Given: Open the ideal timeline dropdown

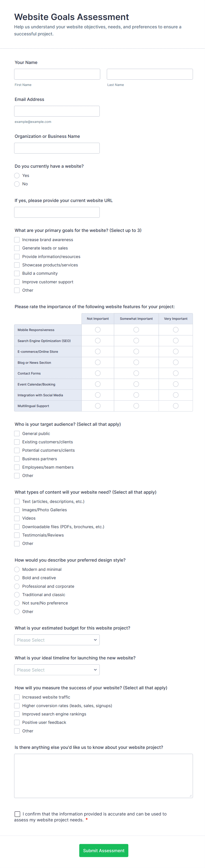Looking at the screenshot, I should [x=57, y=670].
